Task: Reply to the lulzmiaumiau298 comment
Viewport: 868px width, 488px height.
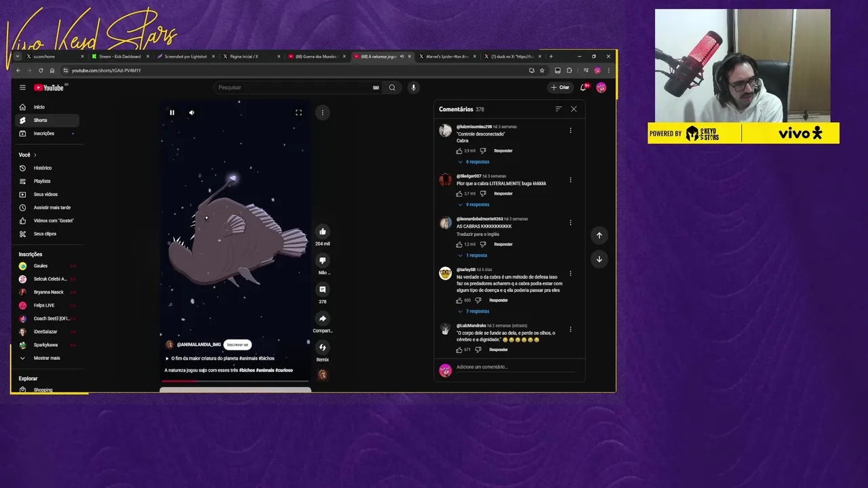Action: point(503,150)
